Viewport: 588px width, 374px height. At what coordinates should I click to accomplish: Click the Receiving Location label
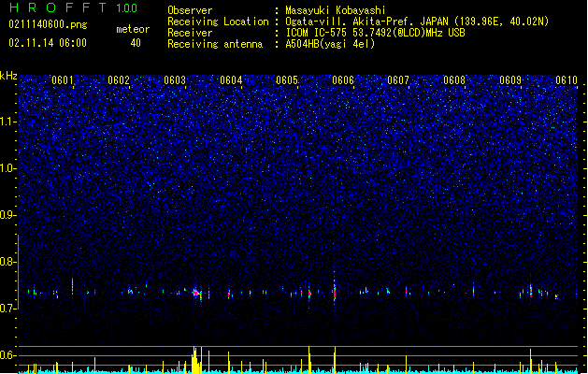218,22
